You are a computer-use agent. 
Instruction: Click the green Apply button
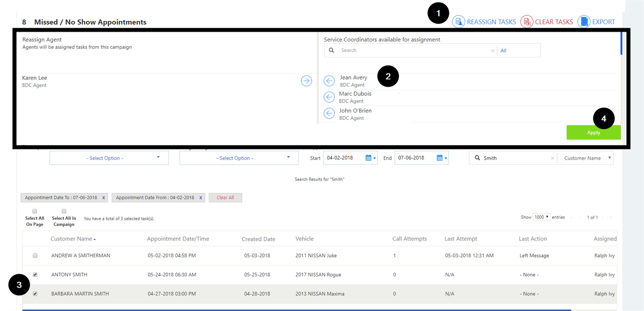tap(593, 132)
